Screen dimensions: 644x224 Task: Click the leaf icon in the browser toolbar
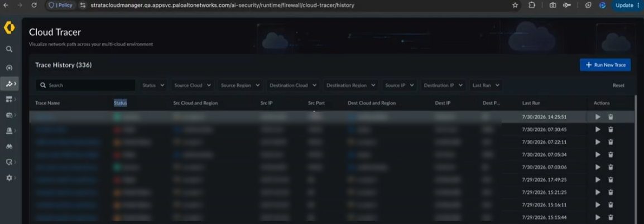(589, 6)
